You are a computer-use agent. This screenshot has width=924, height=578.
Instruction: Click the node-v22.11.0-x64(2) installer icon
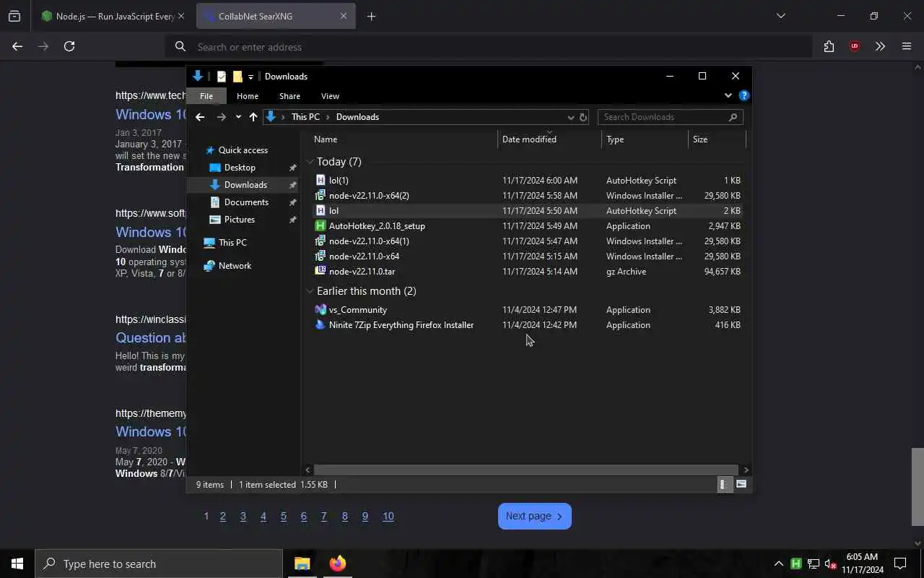click(x=321, y=195)
